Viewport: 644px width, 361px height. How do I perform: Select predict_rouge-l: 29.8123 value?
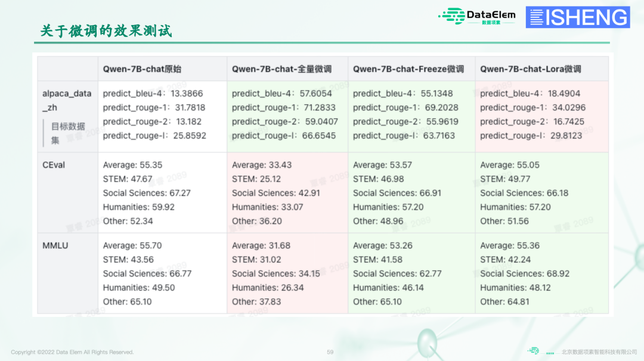click(531, 135)
